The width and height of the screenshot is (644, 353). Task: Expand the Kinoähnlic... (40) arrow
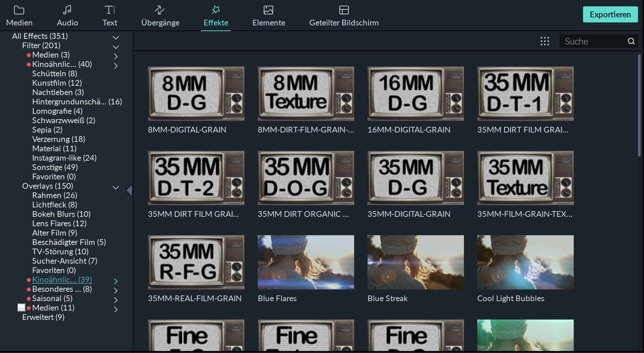coord(116,66)
